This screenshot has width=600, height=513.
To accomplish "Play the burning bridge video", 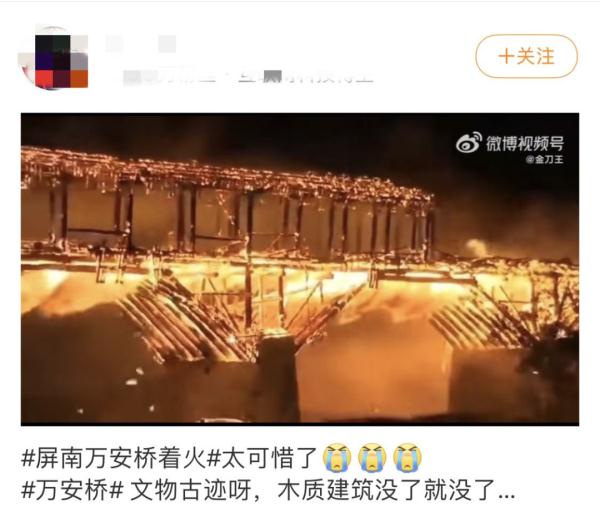I will pyautogui.click(x=300, y=269).
